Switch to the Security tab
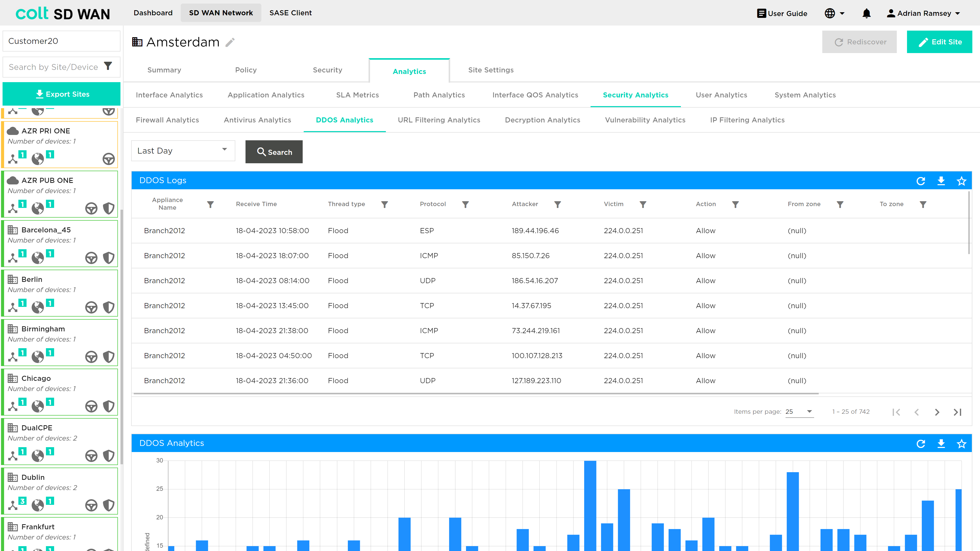Viewport: 980px width, 551px height. click(x=327, y=70)
